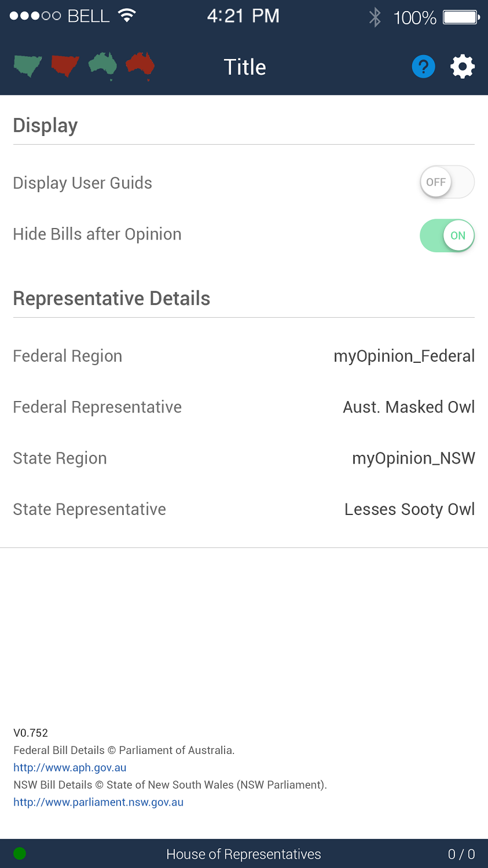Select the green Australia map icon

(x=103, y=65)
